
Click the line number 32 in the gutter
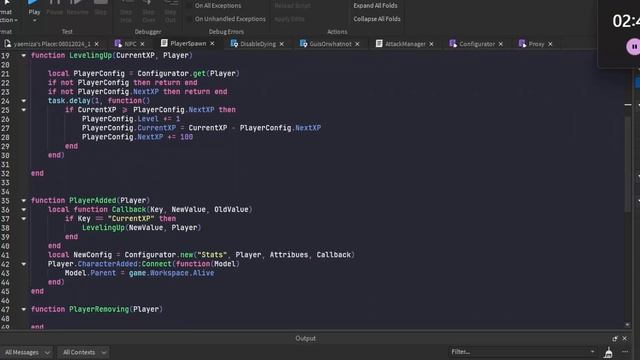click(5, 173)
